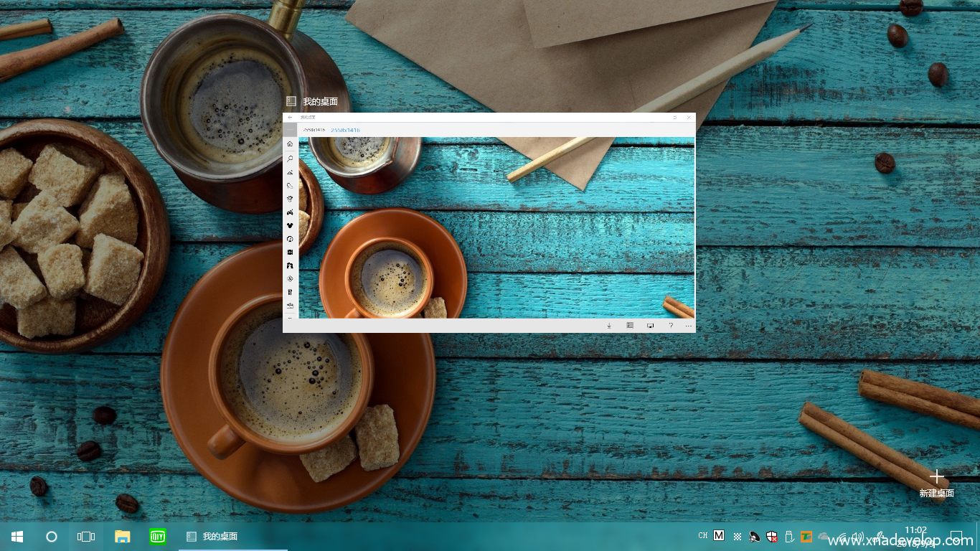Toggle the M input method mode icon

pyautogui.click(x=719, y=536)
